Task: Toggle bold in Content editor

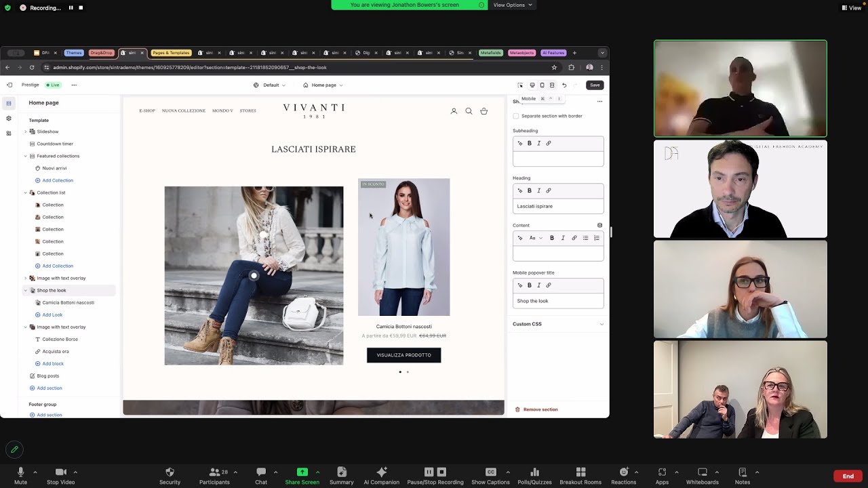Action: [x=552, y=238]
